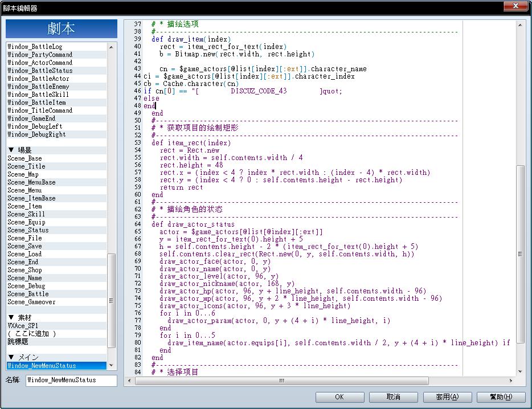The height and width of the screenshot is (409, 532).
Task: Click the code editor vertical scrollbar thumb
Action: click(520, 254)
